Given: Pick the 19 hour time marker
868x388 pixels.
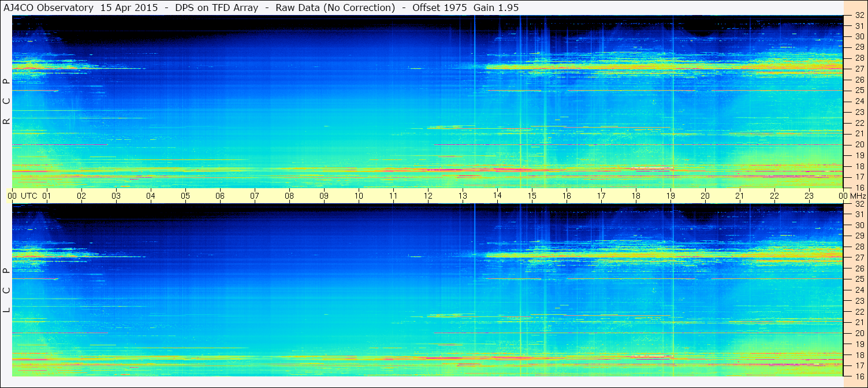Looking at the screenshot, I should (x=670, y=196).
